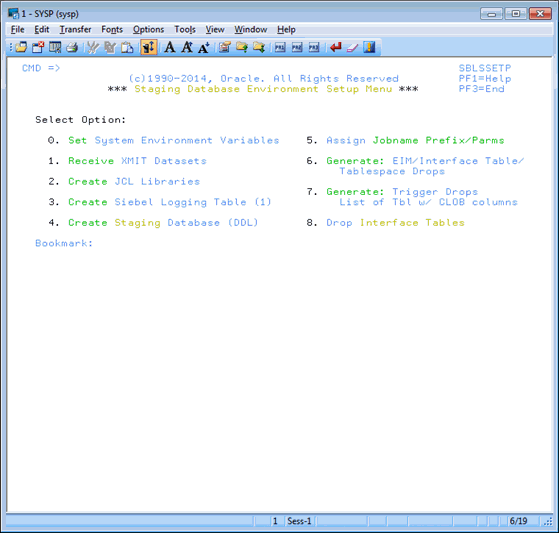This screenshot has height=533, width=559.
Task: Minimize the SYSP session window
Action: pos(492,14)
